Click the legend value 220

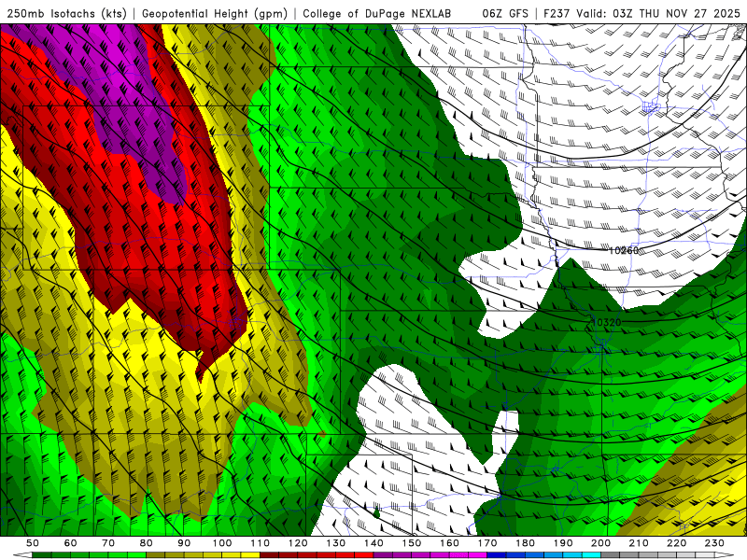676,543
